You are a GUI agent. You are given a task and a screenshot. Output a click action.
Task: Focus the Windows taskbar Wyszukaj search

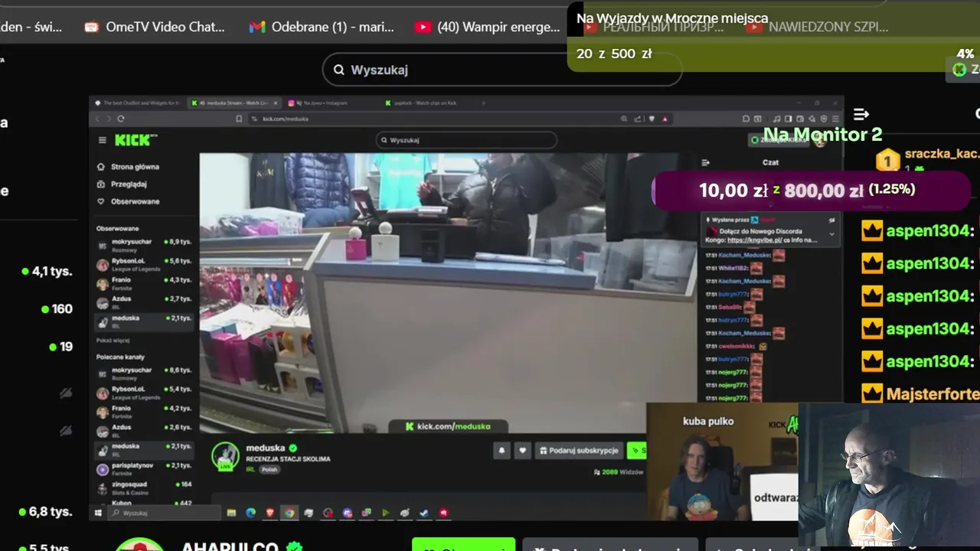(x=165, y=513)
